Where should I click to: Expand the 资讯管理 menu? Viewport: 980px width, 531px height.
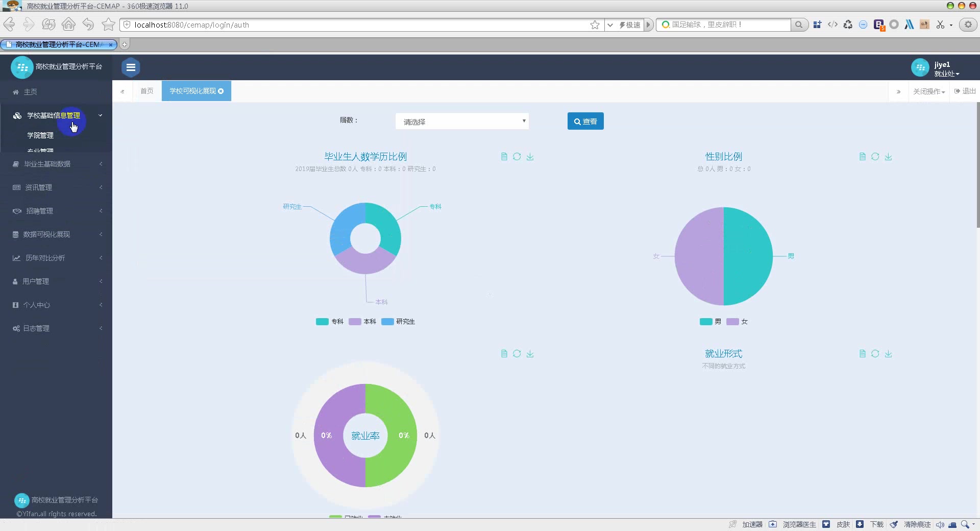pos(56,187)
